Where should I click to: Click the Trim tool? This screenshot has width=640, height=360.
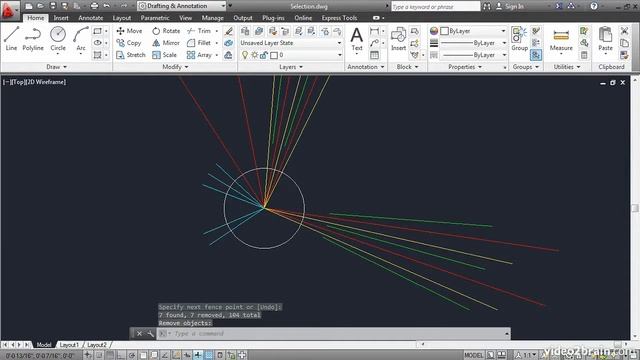[199, 31]
